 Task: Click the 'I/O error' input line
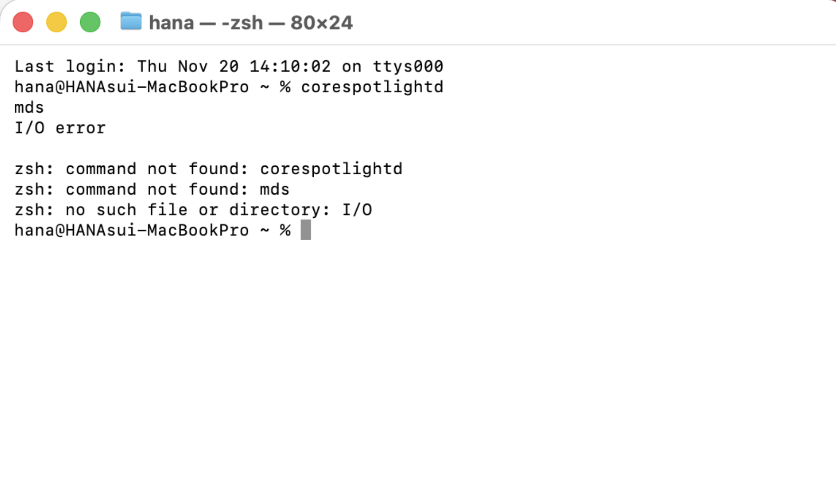pos(60,128)
